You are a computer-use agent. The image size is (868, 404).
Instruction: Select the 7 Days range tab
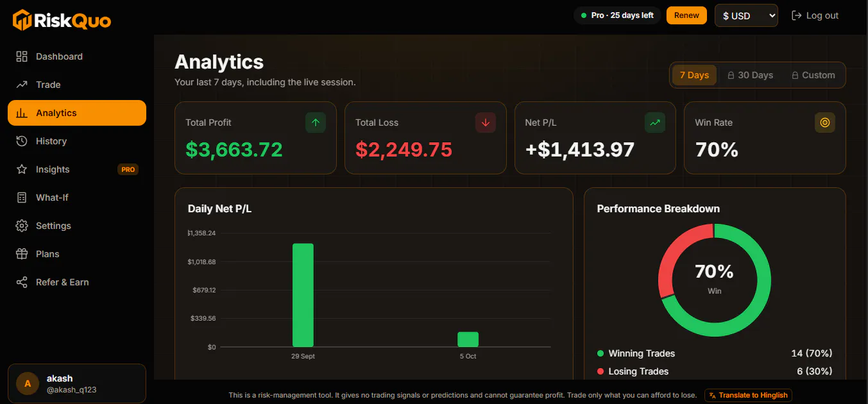[694, 75]
